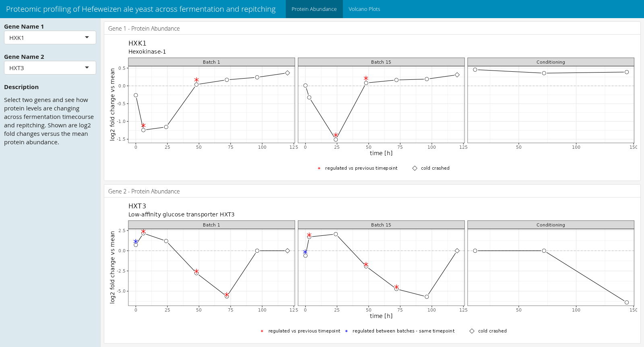Click the red asterisk near 72h in HXT3 Batch 15

396,287
